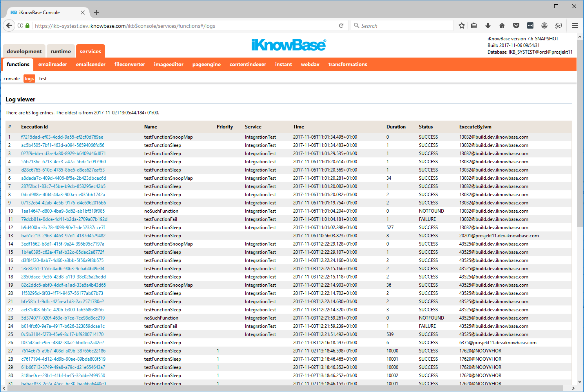Open execution b014fc60-9e7a-4917-b626-323859dcaa1c

pos(63,326)
